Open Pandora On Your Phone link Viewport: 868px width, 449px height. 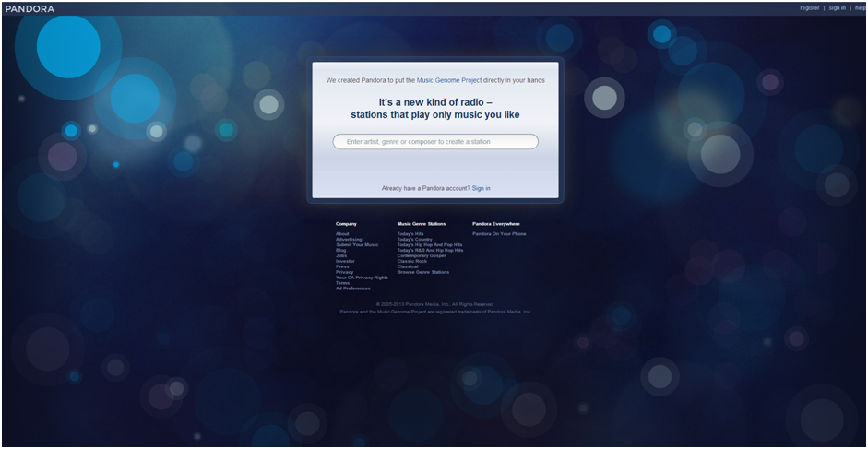(x=499, y=233)
